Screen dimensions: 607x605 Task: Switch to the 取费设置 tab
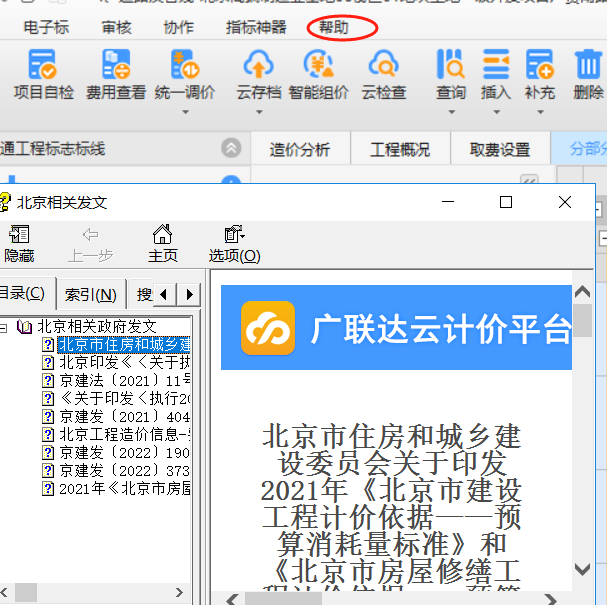pos(500,149)
